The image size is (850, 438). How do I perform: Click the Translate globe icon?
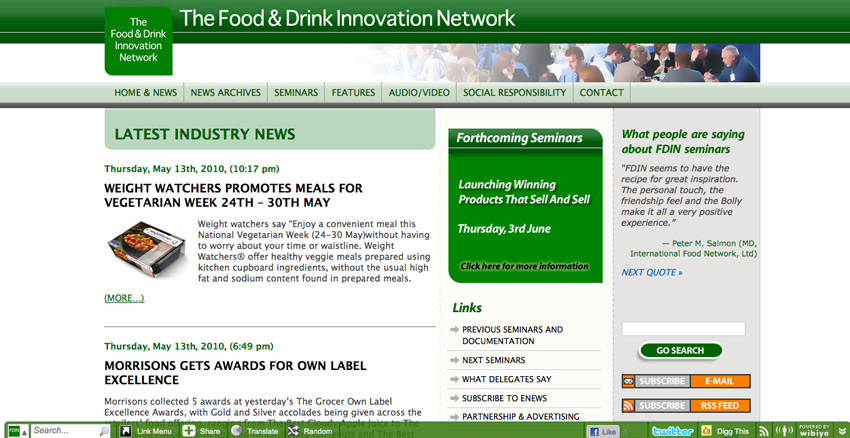(x=236, y=431)
